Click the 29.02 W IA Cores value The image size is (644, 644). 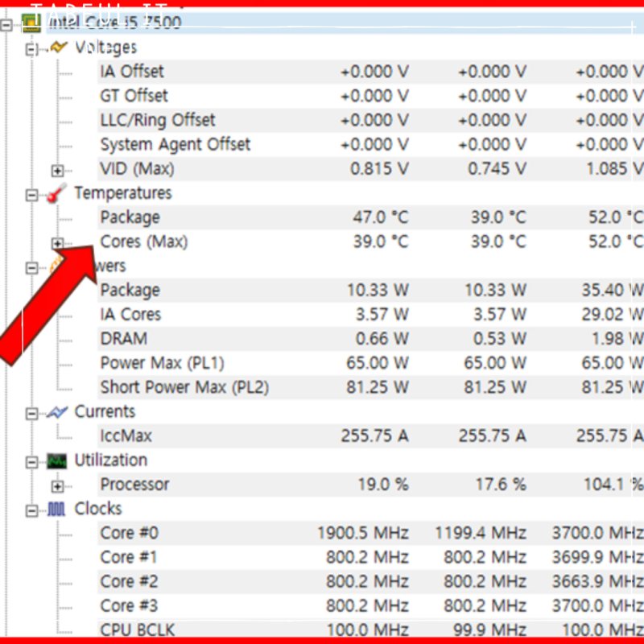pyautogui.click(x=613, y=314)
